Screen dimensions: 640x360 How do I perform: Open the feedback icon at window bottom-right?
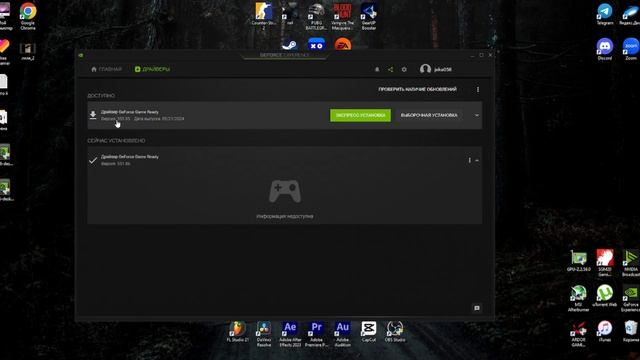[477, 308]
